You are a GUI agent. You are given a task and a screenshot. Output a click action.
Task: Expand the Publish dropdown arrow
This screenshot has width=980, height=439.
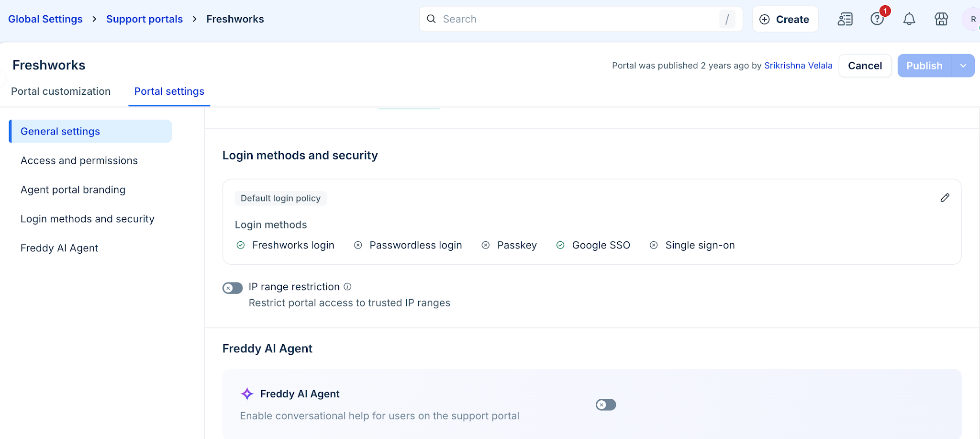[963, 66]
